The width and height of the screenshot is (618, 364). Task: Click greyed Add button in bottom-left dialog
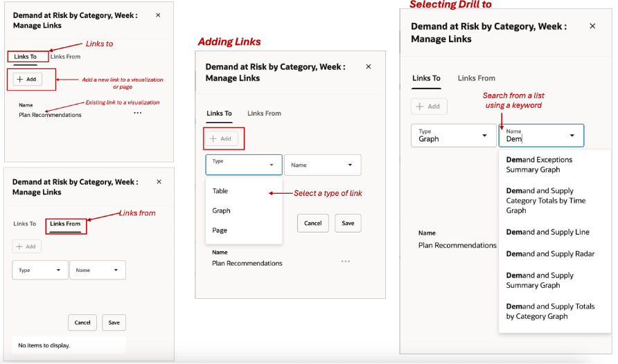click(x=27, y=246)
